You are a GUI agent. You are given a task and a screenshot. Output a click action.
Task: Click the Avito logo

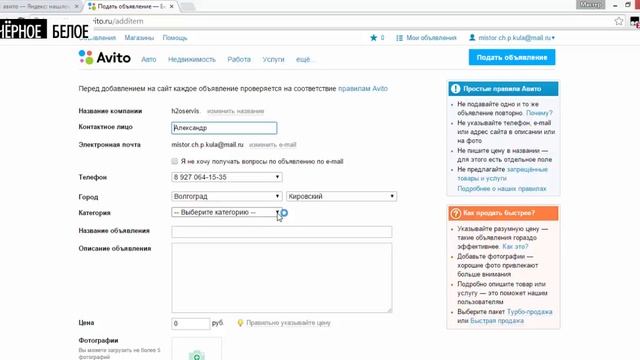(104, 58)
